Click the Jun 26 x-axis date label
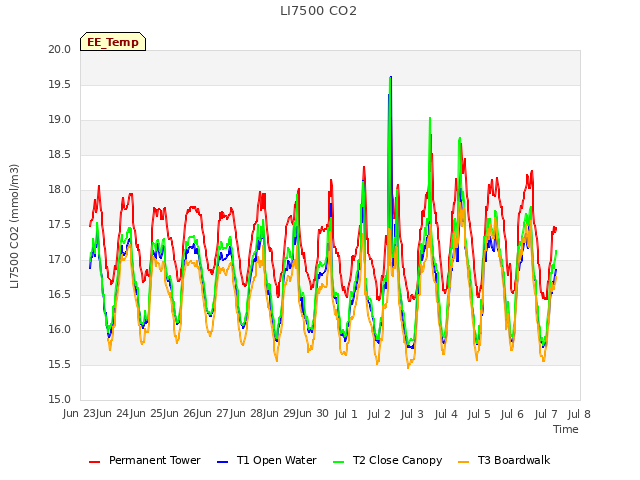This screenshot has width=640, height=480. (x=180, y=414)
